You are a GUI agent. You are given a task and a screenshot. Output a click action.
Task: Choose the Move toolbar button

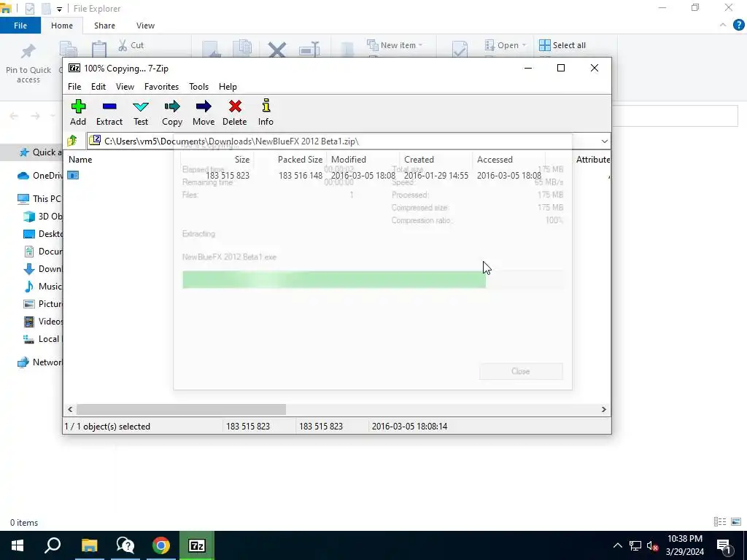pos(204,113)
